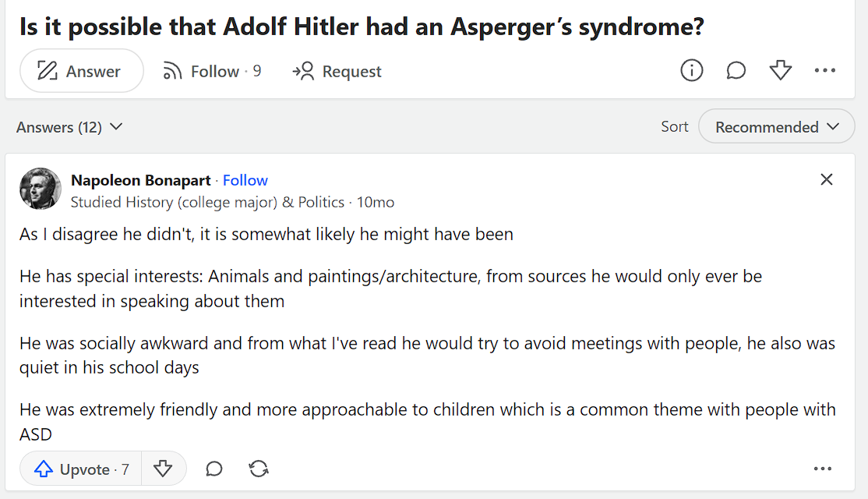Downvote the answer
Screen dimensions: 868x499
[x=163, y=469]
